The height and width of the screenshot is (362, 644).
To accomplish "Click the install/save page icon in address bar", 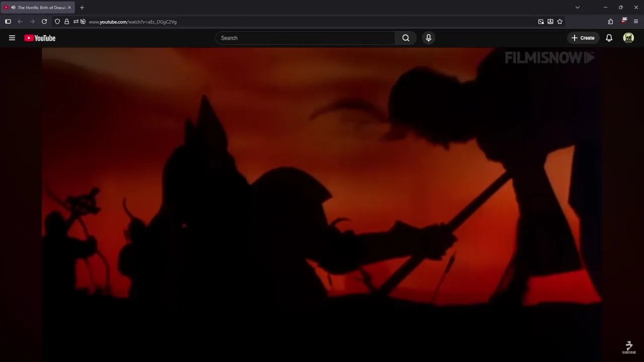I will (550, 22).
